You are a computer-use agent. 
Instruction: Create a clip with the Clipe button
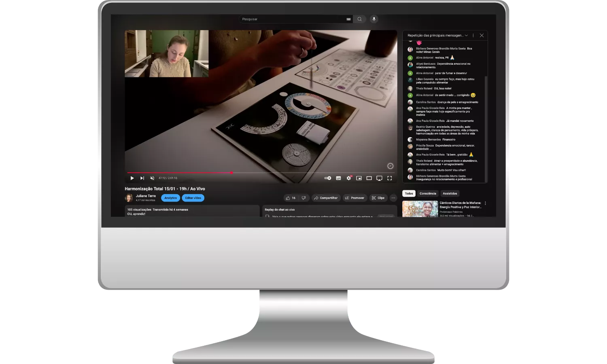coord(378,198)
